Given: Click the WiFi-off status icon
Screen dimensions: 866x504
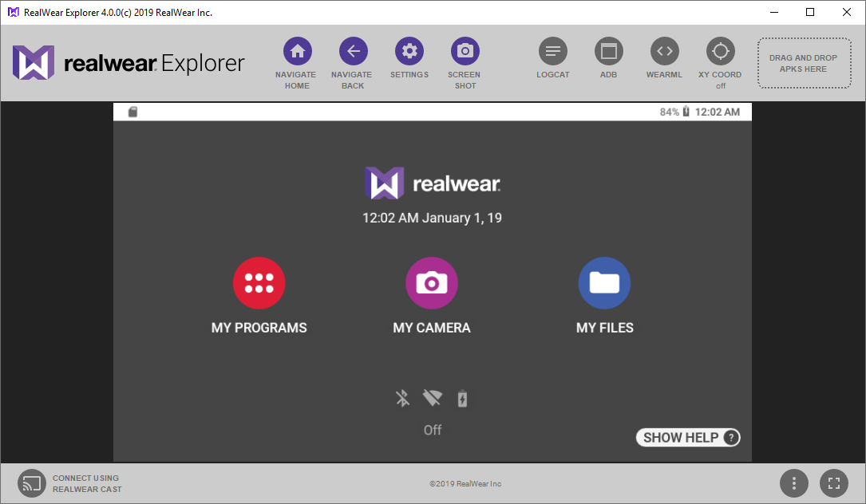Looking at the screenshot, I should [432, 398].
